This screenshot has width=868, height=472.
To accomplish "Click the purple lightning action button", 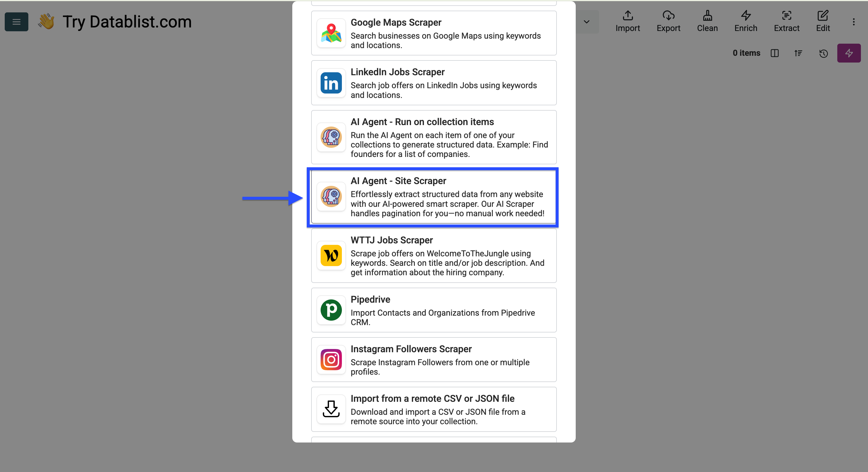I will pyautogui.click(x=849, y=53).
